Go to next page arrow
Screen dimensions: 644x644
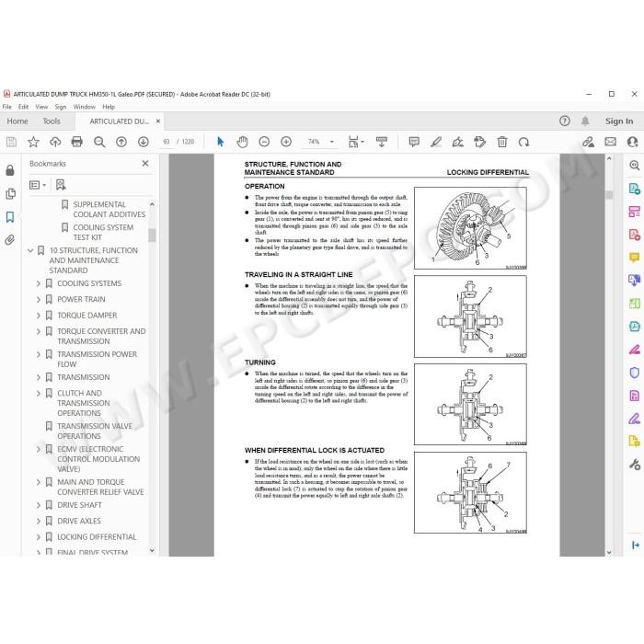143,142
